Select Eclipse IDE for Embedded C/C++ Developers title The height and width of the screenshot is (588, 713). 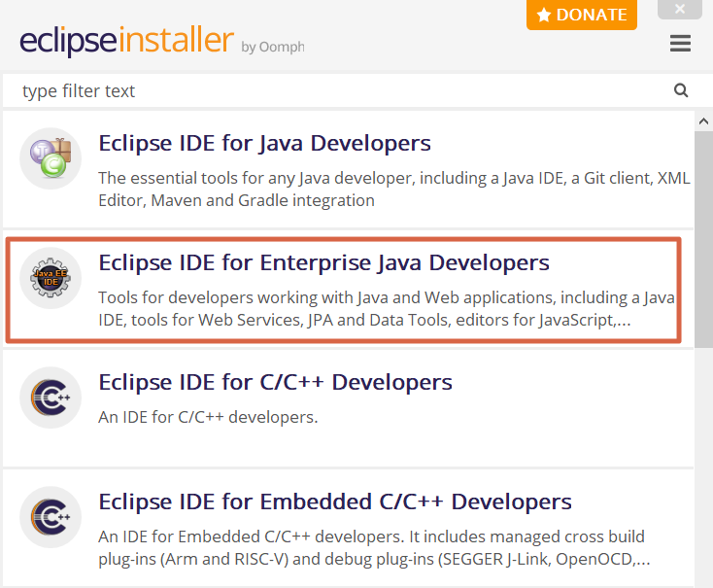click(335, 502)
